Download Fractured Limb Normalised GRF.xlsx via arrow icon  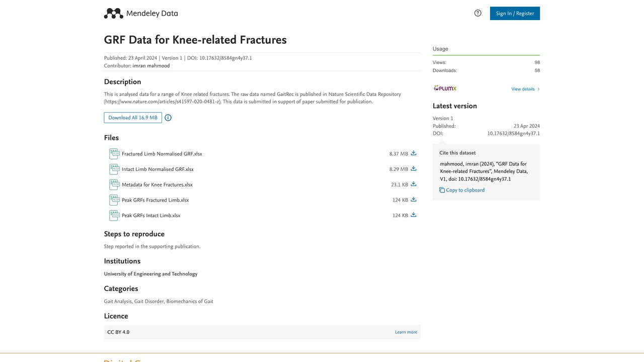tap(414, 153)
